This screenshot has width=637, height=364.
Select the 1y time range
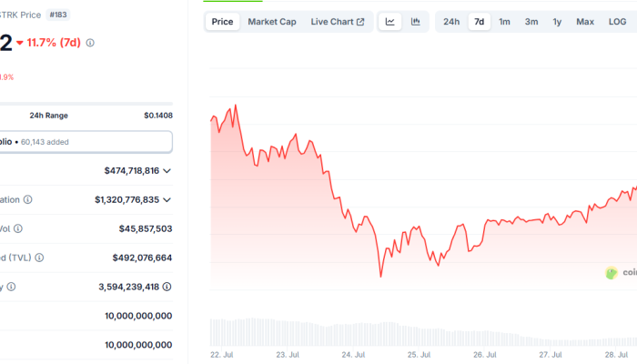557,22
